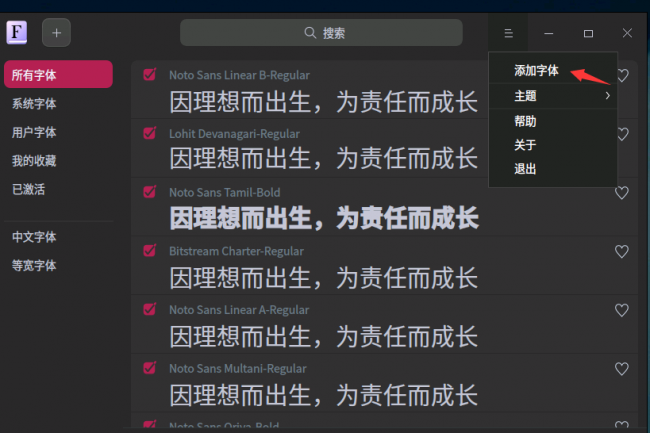Click the plus button to add fonts
650x433 pixels.
(56, 33)
